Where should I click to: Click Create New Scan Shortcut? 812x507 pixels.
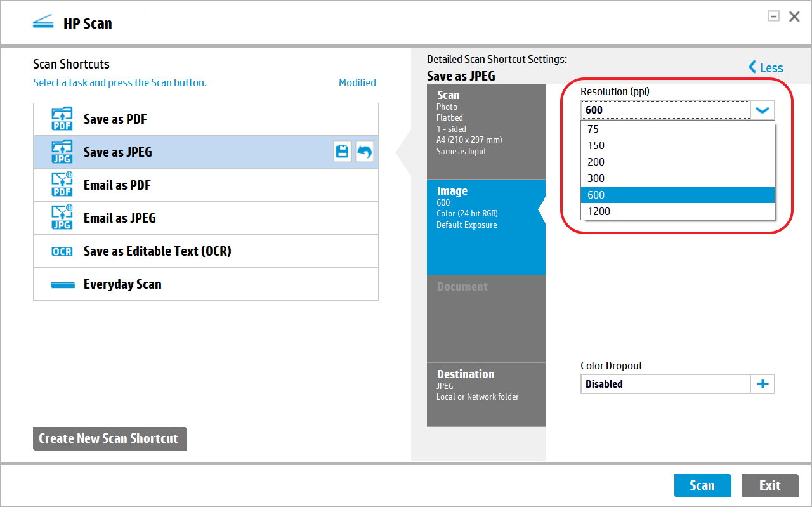click(x=109, y=438)
